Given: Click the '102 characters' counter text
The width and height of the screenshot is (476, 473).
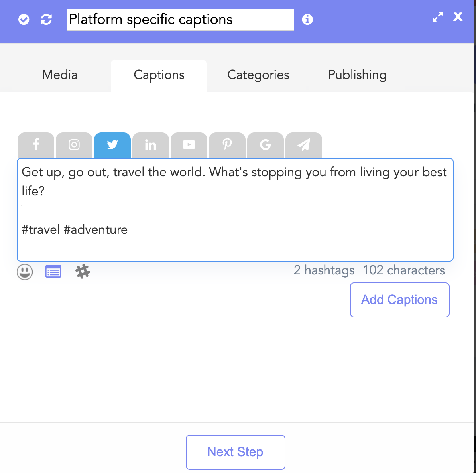Looking at the screenshot, I should click(x=404, y=270).
